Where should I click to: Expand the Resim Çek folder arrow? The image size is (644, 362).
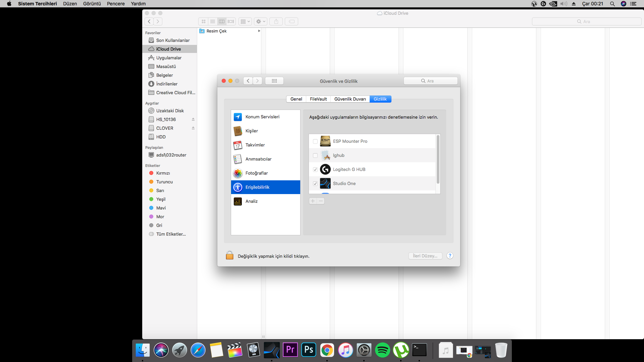click(259, 31)
